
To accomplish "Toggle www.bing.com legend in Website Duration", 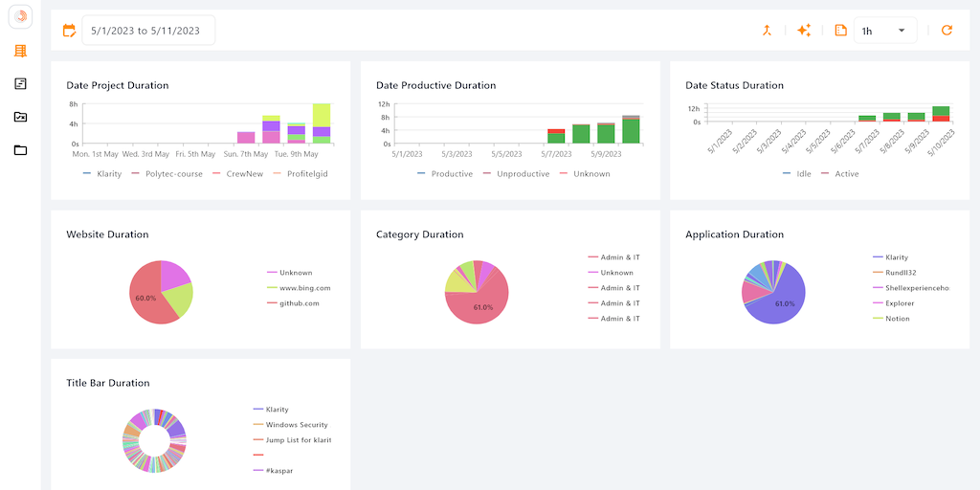I will pyautogui.click(x=299, y=288).
